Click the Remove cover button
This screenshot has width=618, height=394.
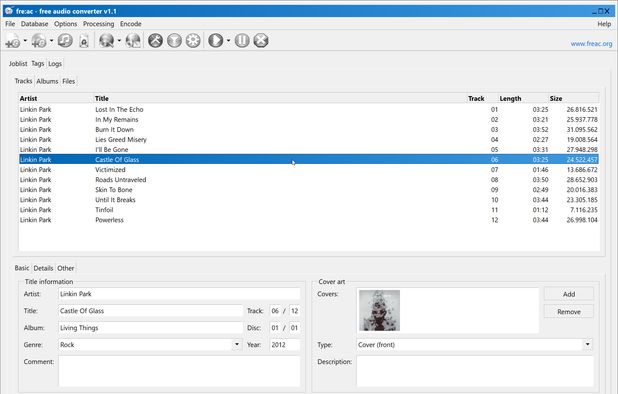569,312
